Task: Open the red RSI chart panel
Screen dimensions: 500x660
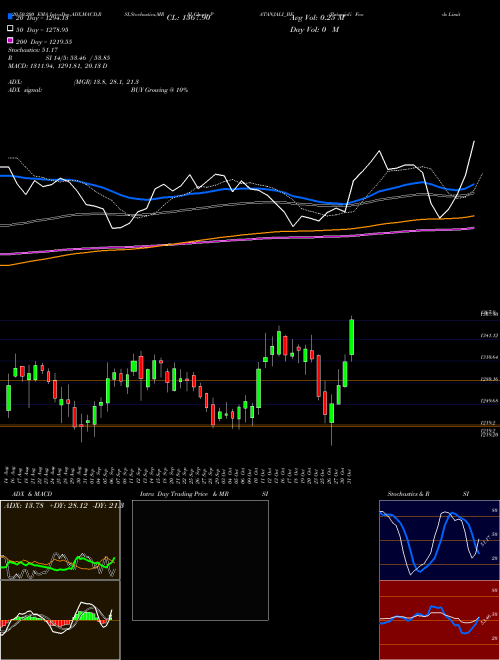Action: [x=439, y=620]
